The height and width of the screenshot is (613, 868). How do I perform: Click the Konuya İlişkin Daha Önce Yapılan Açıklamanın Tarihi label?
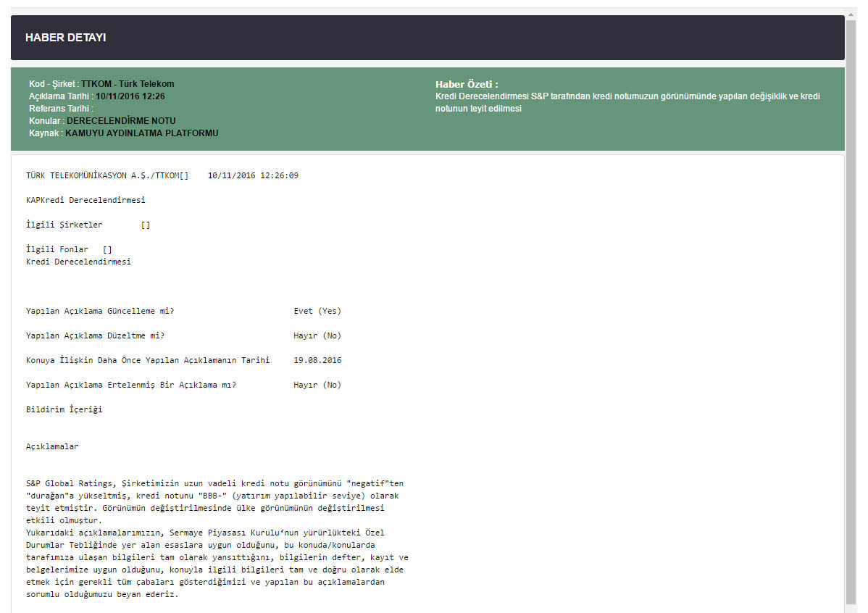[148, 361]
